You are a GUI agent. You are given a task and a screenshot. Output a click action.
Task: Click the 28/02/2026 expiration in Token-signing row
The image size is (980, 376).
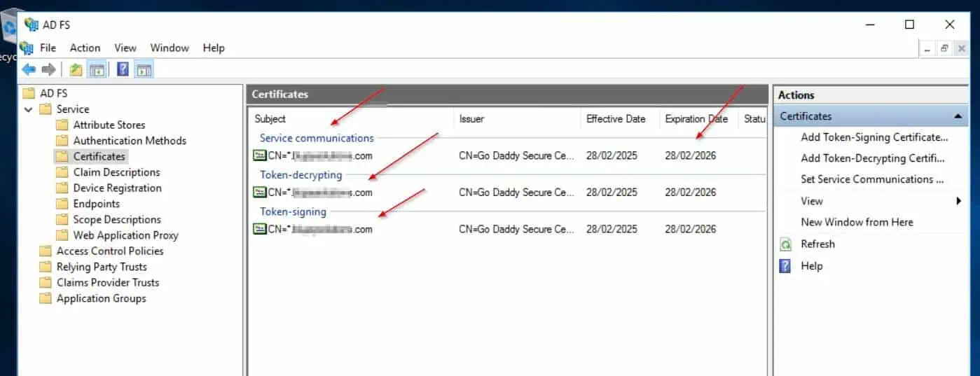coord(691,229)
